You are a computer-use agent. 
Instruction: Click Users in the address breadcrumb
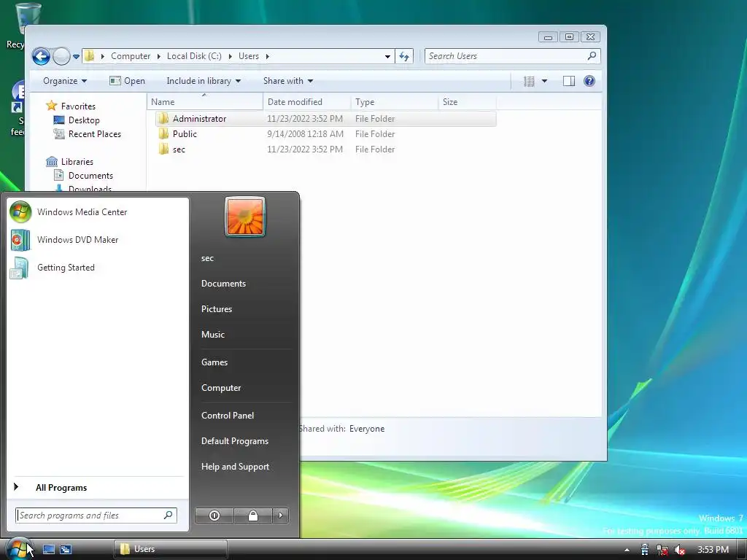(x=249, y=56)
